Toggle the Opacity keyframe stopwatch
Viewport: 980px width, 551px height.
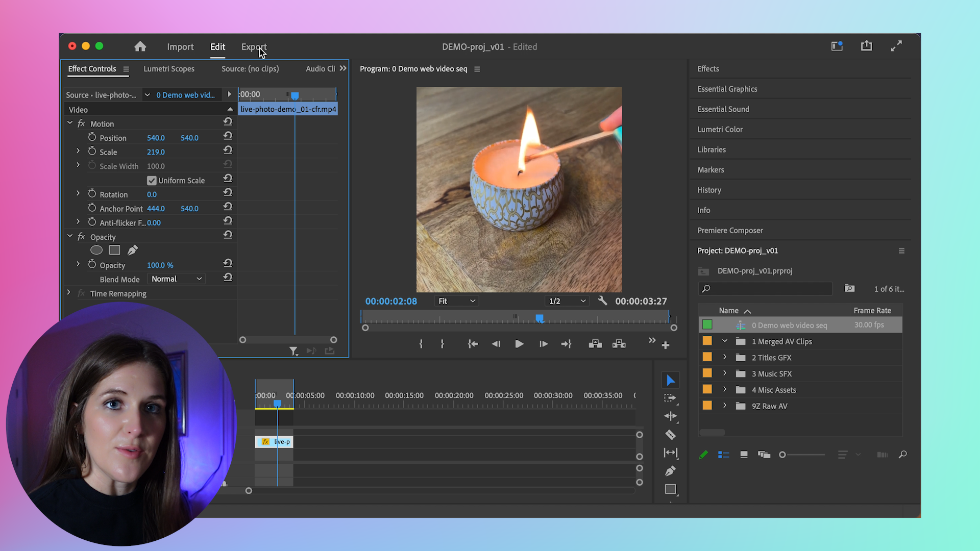92,264
